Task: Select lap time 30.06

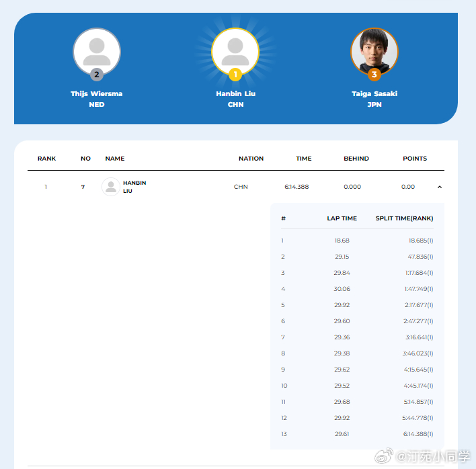Action: [x=342, y=289]
